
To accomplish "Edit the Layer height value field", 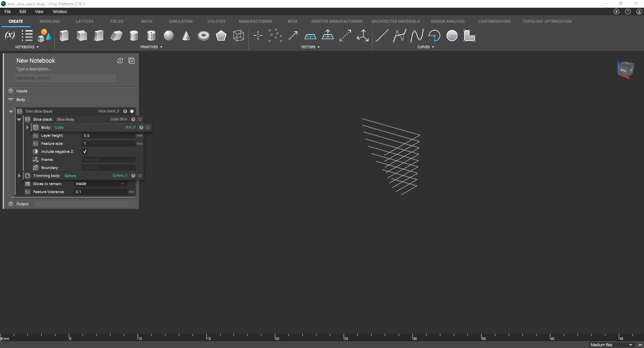I will pos(108,135).
